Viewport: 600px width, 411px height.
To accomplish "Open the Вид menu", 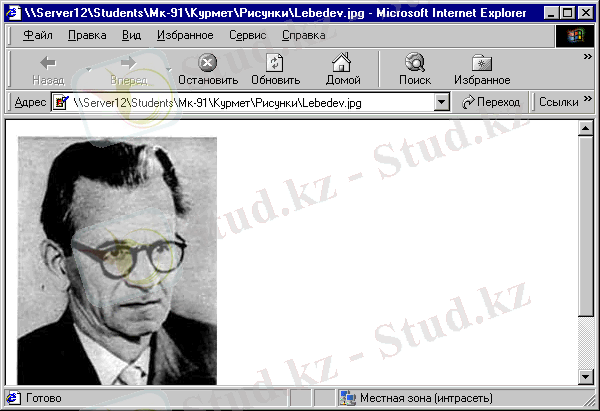I will 131,35.
